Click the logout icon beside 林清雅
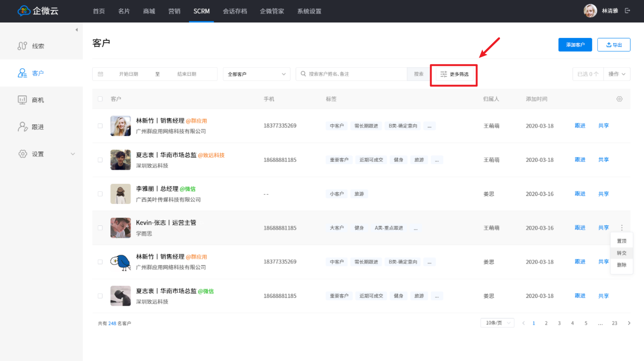This screenshot has width=644, height=361. pyautogui.click(x=627, y=11)
